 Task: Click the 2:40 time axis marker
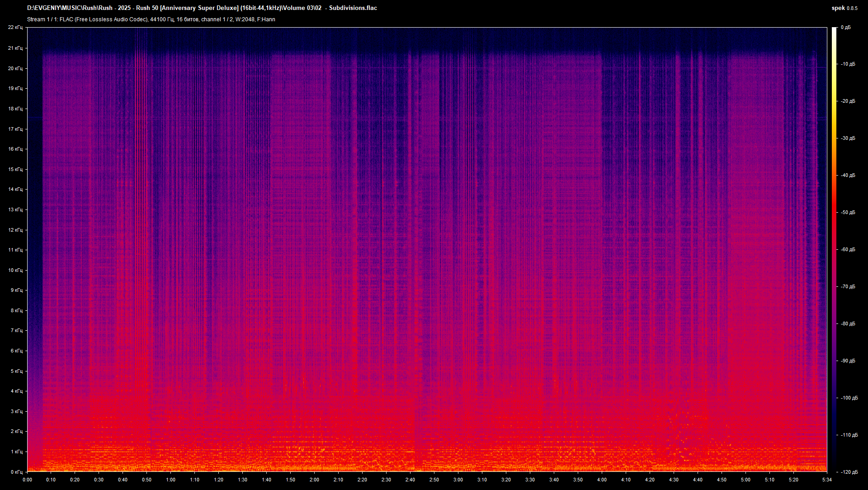[x=410, y=480]
